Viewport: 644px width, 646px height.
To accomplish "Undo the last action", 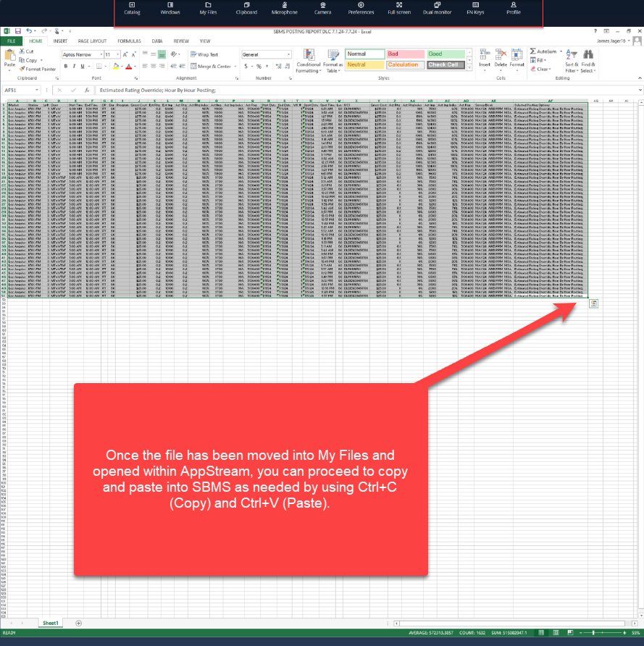I will tap(29, 31).
